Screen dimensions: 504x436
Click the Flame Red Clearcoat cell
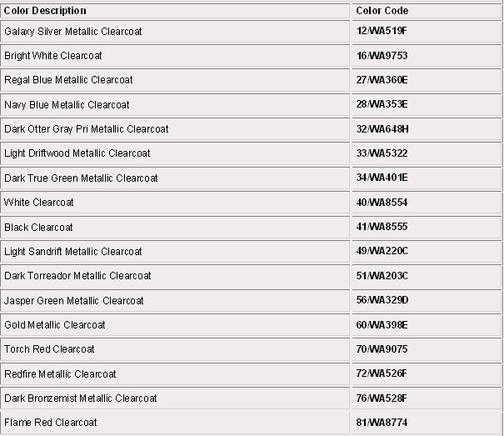51,423
